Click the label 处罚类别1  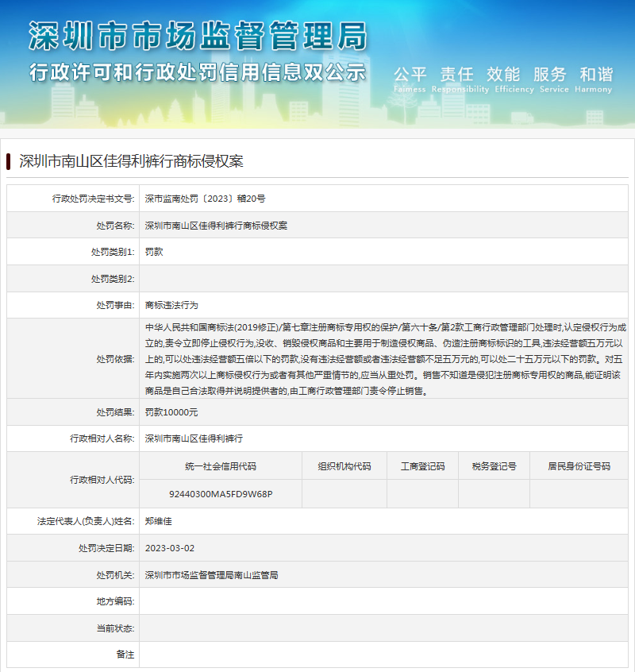coord(113,252)
